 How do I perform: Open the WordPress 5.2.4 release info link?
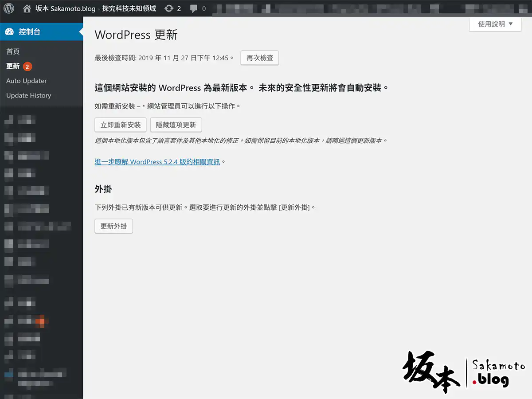pyautogui.click(x=157, y=162)
